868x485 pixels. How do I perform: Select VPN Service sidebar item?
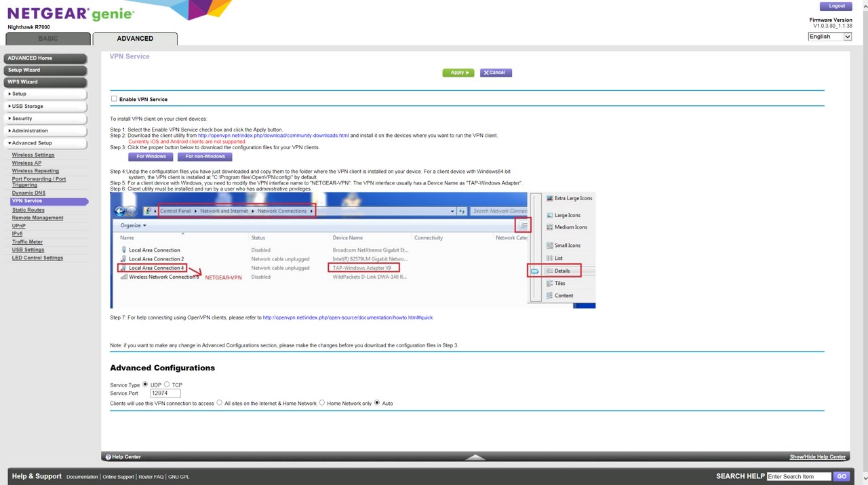point(49,201)
